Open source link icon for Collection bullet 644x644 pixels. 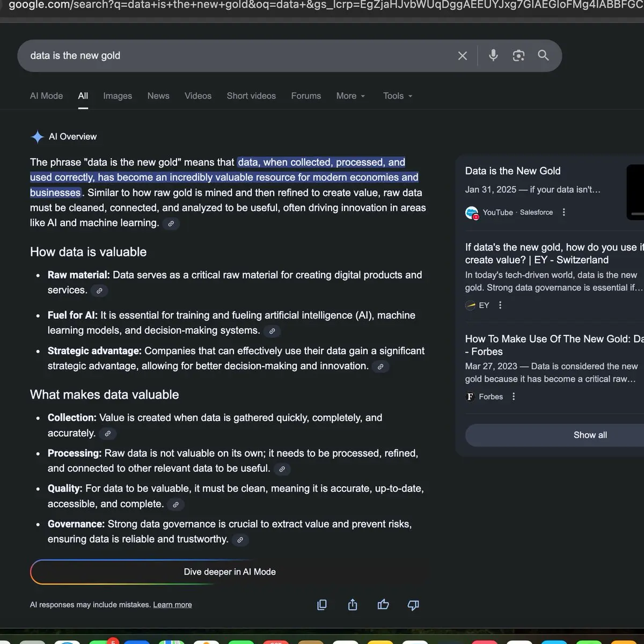108,434
